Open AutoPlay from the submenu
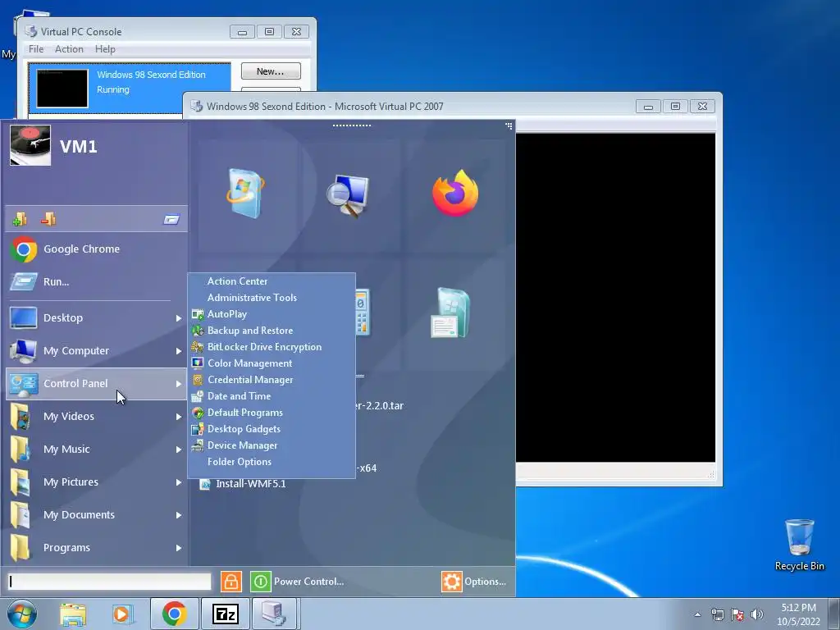840x630 pixels. [x=272, y=314]
